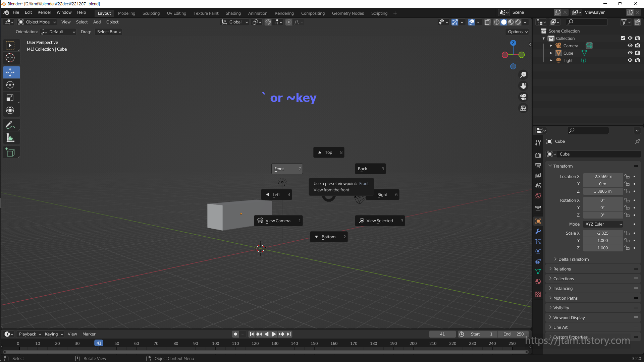The width and height of the screenshot is (644, 362).
Task: Open Object Mode dropdown
Action: (37, 22)
